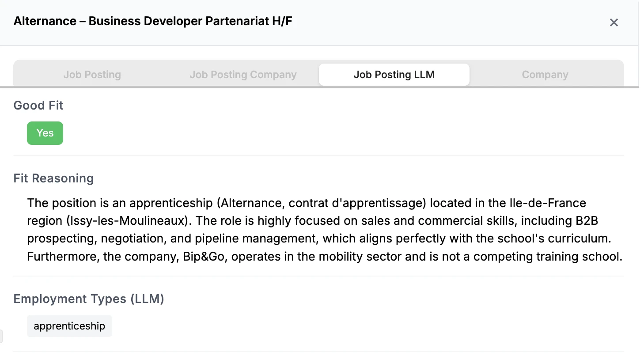Close the job details dialog

click(x=614, y=23)
